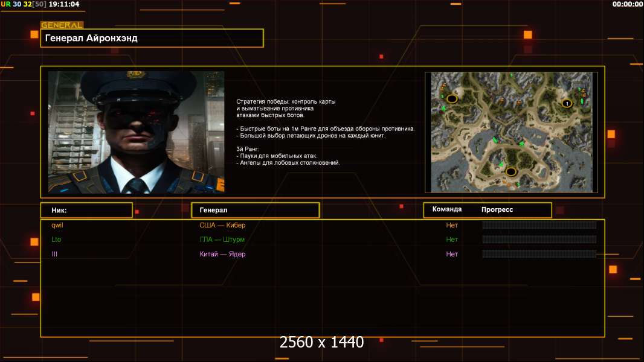Select the bottom start position marker on map
Viewport: 644px width, 362px height.
pos(511,171)
